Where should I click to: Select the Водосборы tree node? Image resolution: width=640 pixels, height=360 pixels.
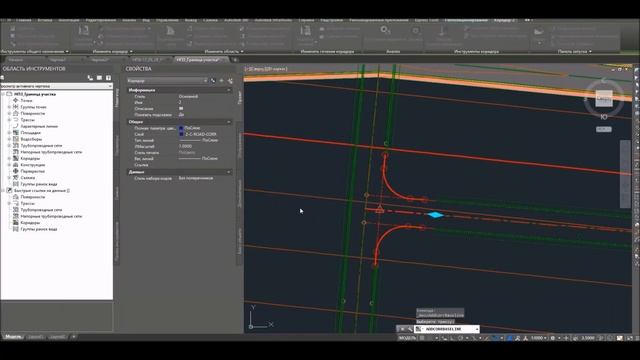click(x=31, y=139)
